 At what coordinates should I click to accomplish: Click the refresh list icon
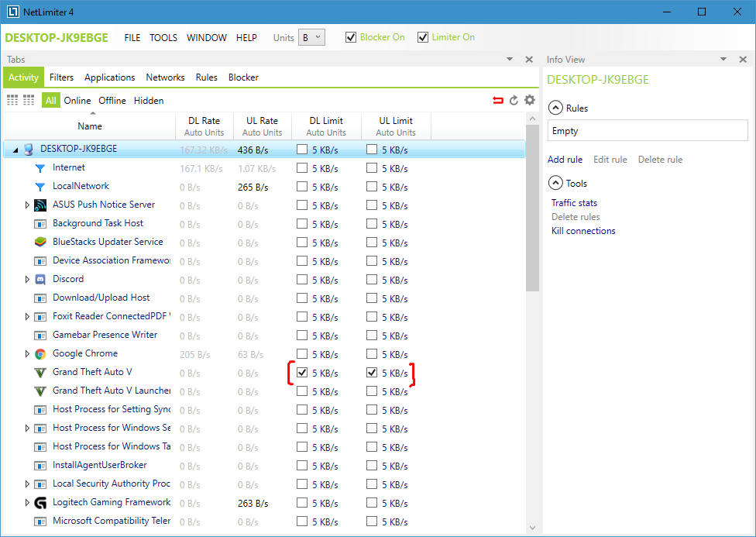tap(514, 101)
